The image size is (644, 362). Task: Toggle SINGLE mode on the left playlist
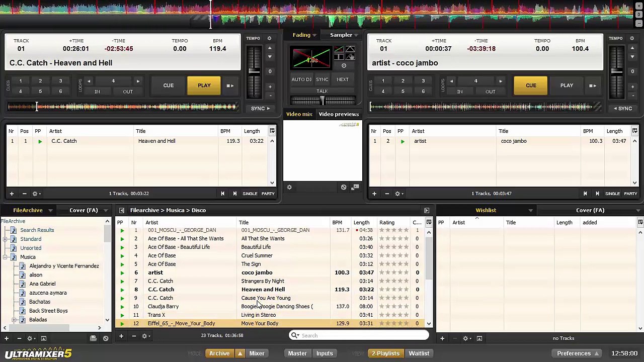point(250,194)
